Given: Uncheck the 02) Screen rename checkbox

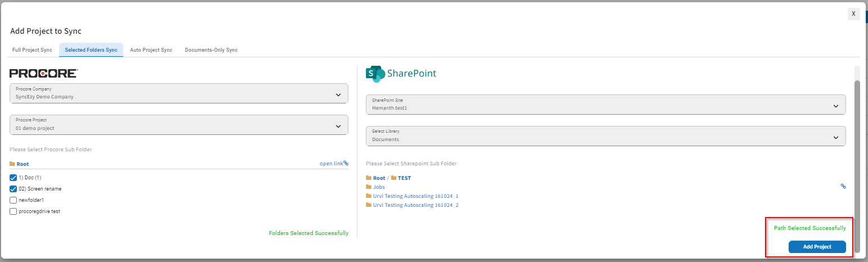Looking at the screenshot, I should 14,189.
